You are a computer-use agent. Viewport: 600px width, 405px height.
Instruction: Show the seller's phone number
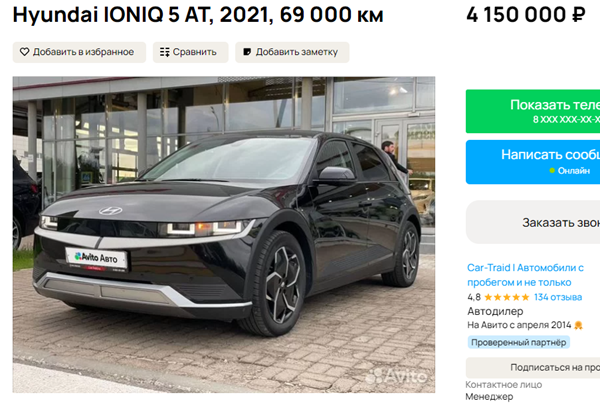[x=533, y=111]
